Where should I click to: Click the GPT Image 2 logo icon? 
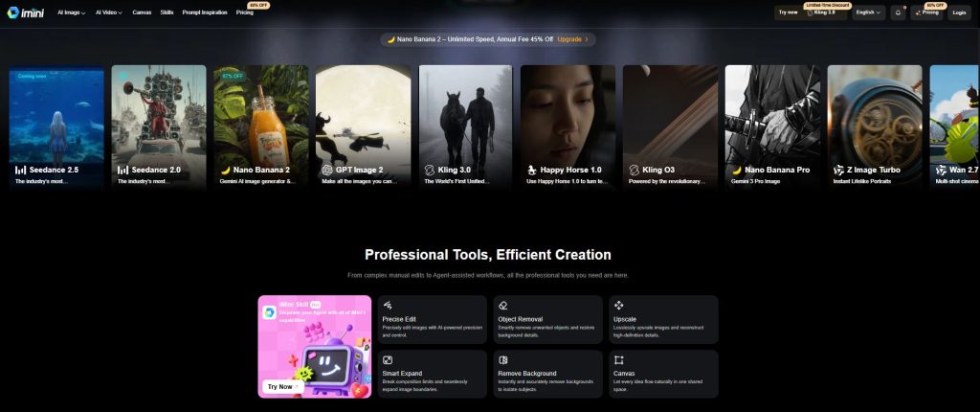coord(327,170)
